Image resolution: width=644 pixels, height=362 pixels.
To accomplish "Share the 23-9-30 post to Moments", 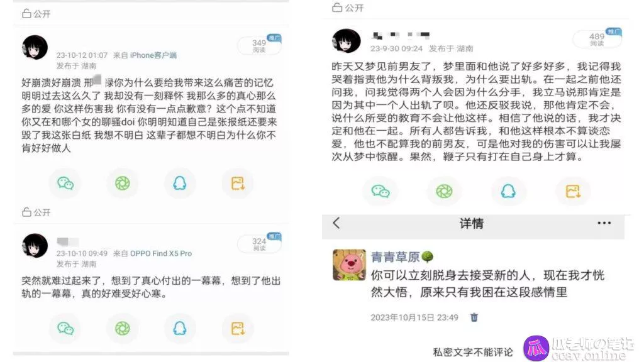I will point(444,191).
